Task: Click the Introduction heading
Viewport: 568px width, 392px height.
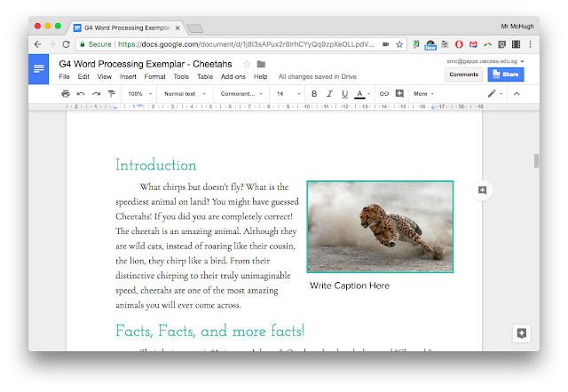Action: tap(156, 166)
